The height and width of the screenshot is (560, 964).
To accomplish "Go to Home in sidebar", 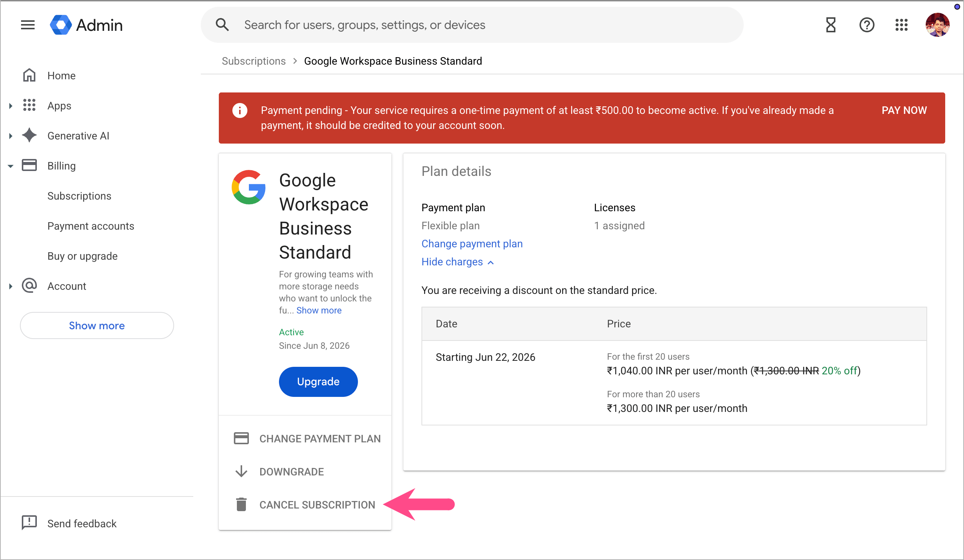I will [62, 76].
